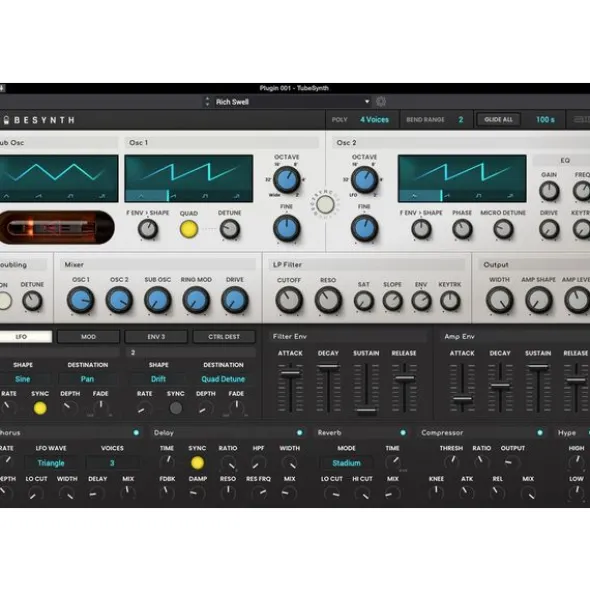Open Chorus LFO WAVE selector showing Triangle
This screenshot has width=590, height=591.
(x=51, y=463)
